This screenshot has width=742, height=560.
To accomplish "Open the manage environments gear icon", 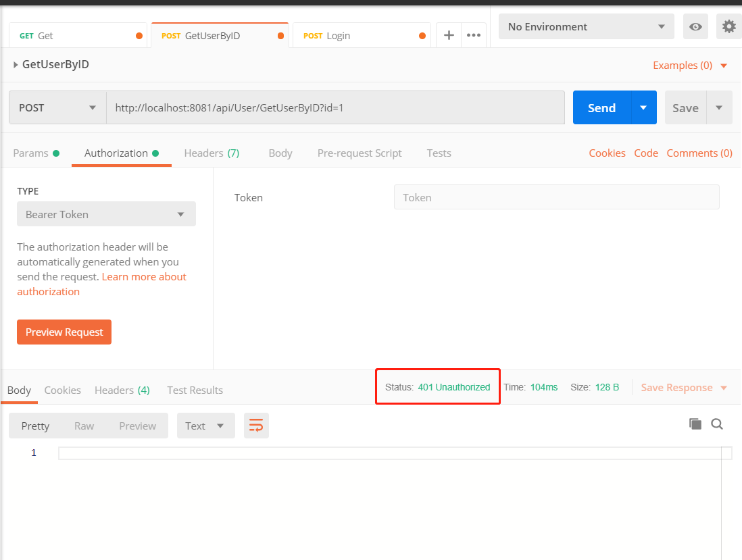I will 729,26.
